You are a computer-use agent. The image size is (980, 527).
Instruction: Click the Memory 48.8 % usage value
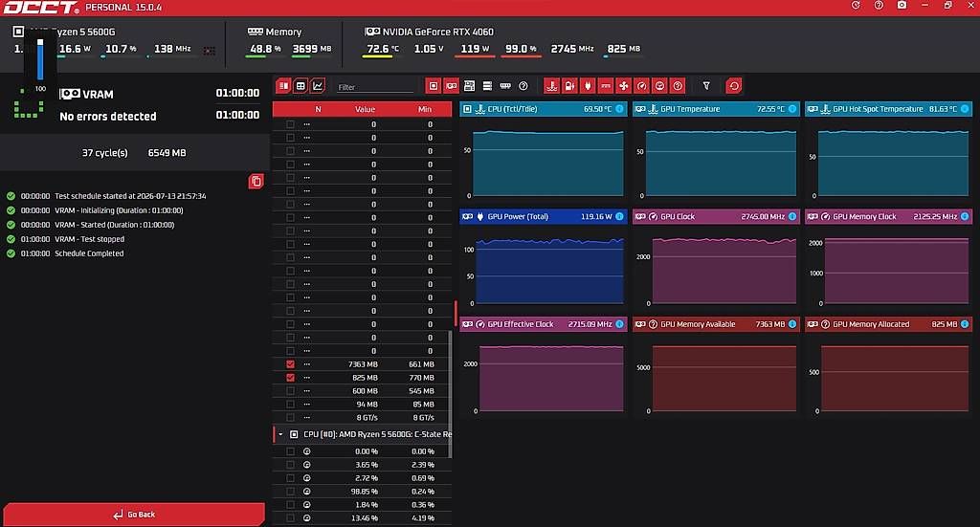point(265,49)
